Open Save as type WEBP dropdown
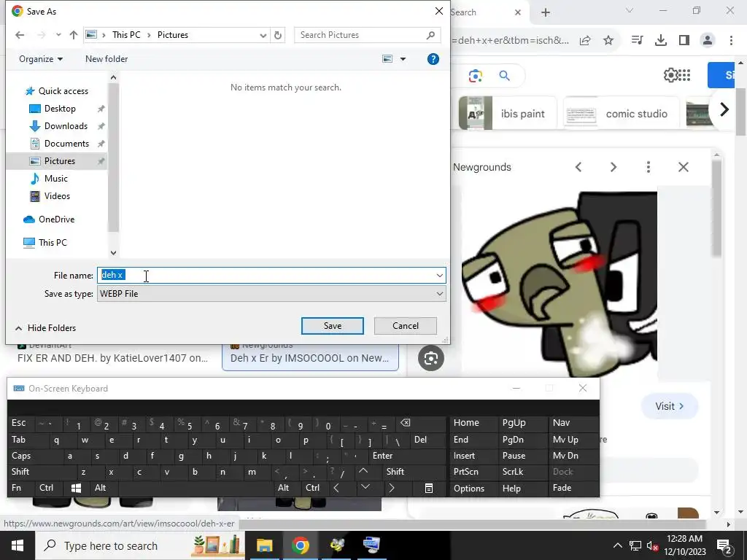 (271, 294)
